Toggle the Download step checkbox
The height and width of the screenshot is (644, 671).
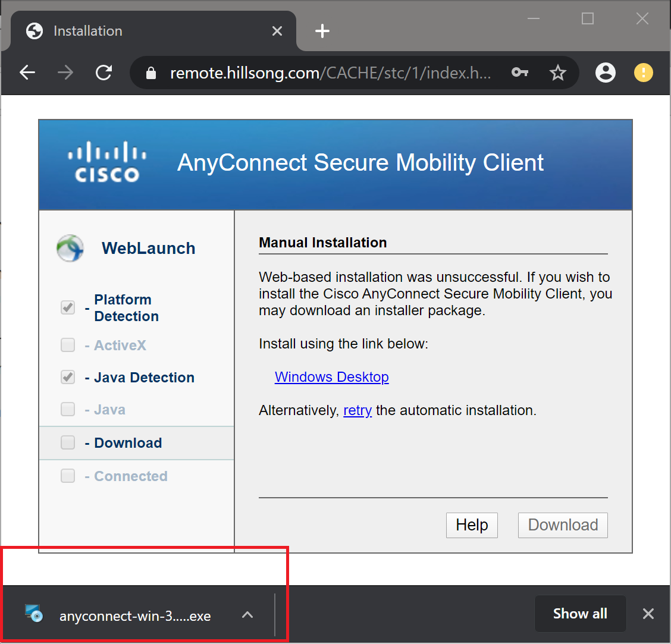[x=68, y=442]
